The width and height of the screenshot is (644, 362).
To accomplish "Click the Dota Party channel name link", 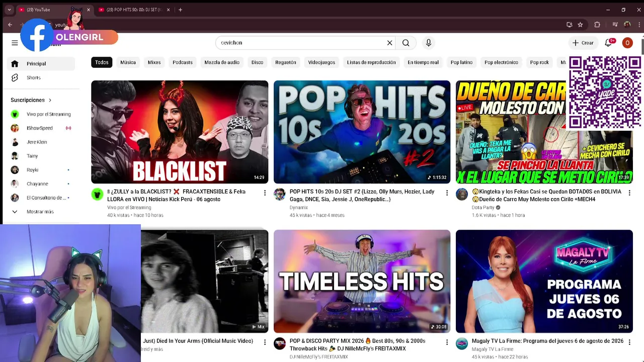I will 483,208.
